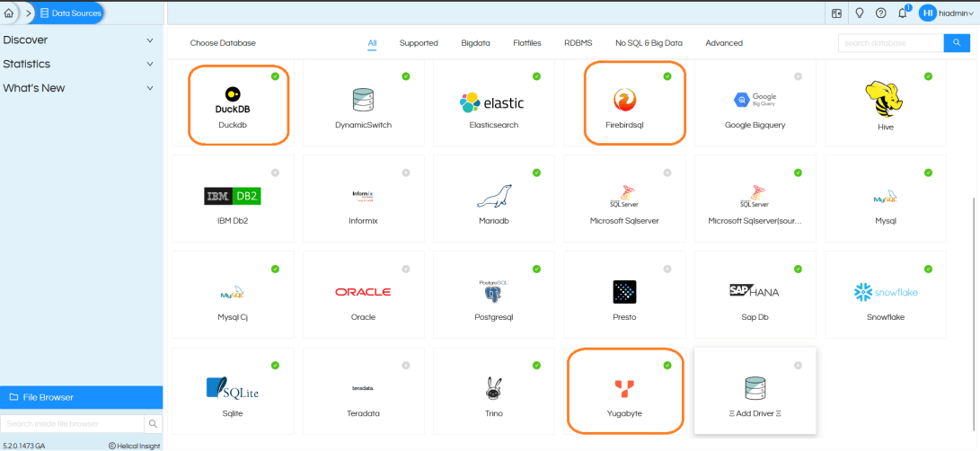Open the lightbulb tips icon
The width and height of the screenshot is (980, 451).
click(860, 13)
